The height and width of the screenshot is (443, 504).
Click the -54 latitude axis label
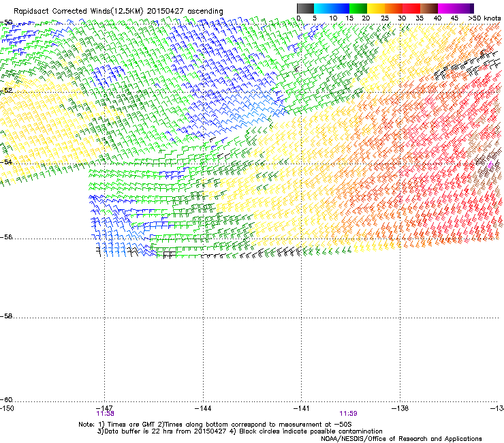pyautogui.click(x=6, y=162)
